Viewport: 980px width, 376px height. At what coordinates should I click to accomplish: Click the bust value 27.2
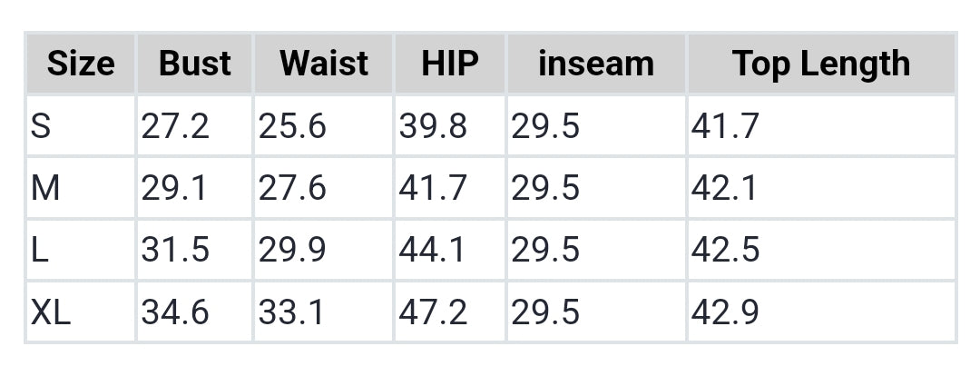(175, 126)
